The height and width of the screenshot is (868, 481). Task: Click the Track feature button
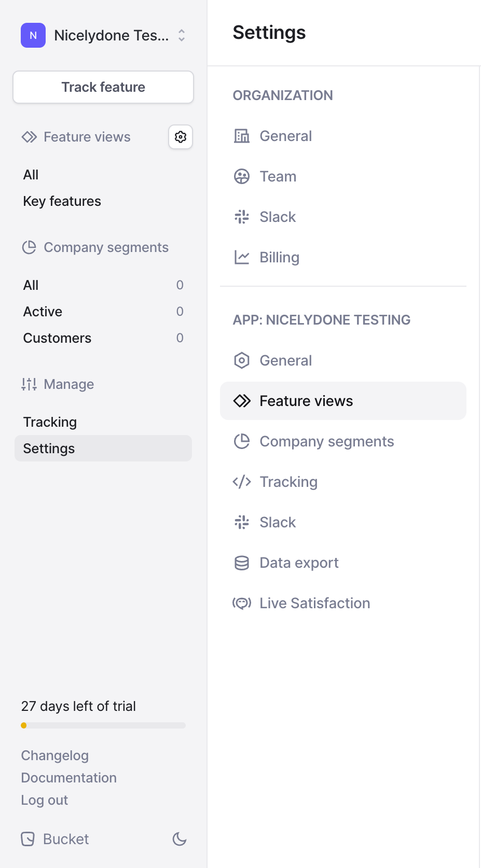click(x=103, y=87)
